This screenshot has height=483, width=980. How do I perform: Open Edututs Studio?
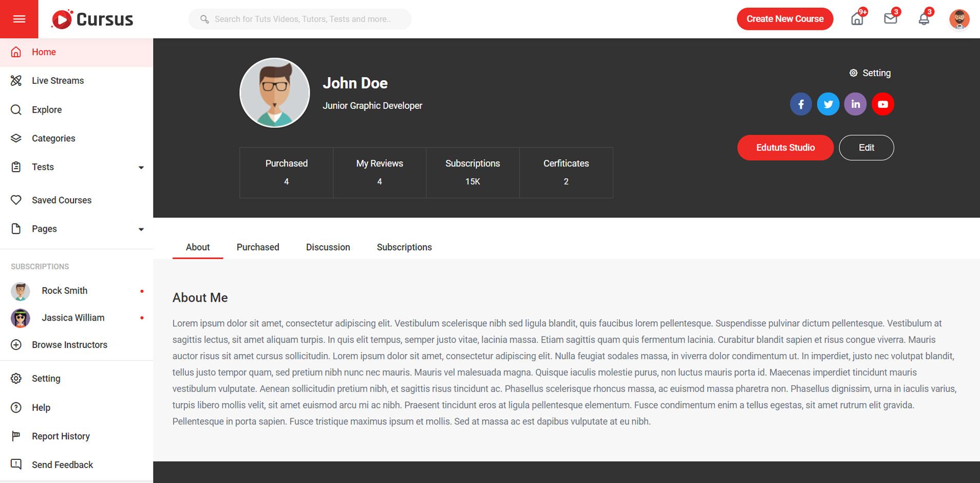[x=785, y=147]
